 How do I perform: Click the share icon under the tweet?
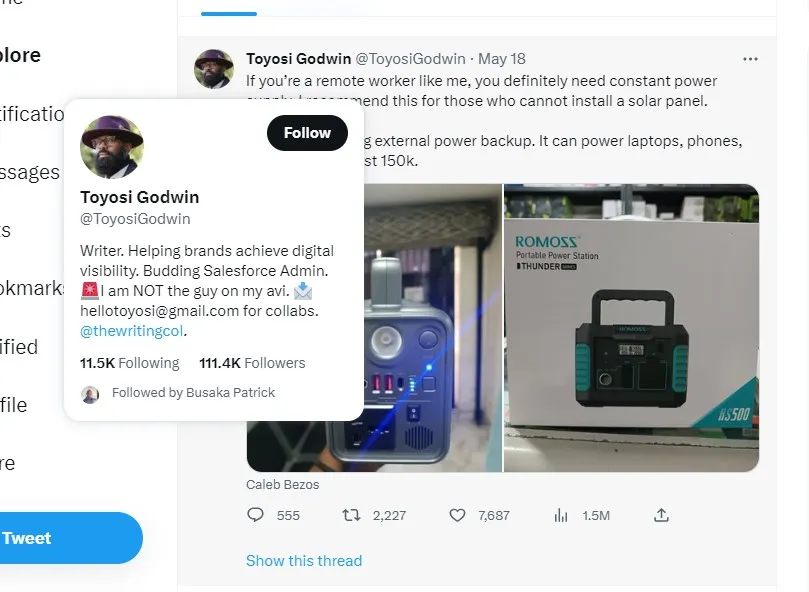(661, 515)
